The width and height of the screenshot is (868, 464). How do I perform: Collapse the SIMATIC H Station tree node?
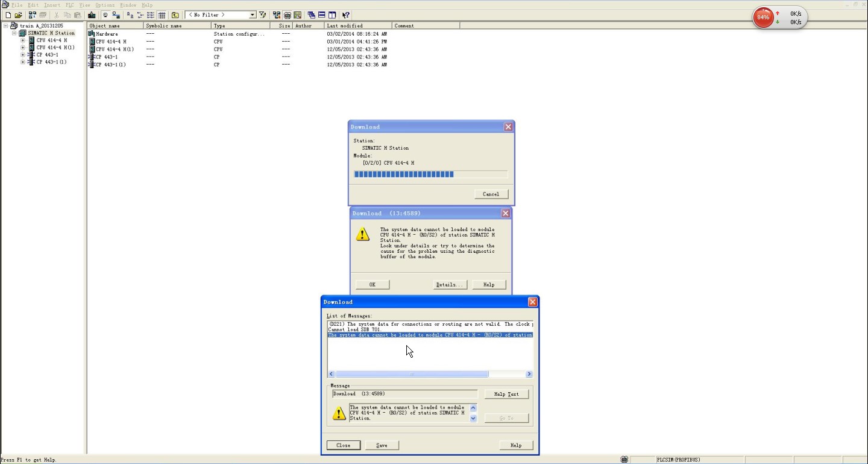[14, 33]
